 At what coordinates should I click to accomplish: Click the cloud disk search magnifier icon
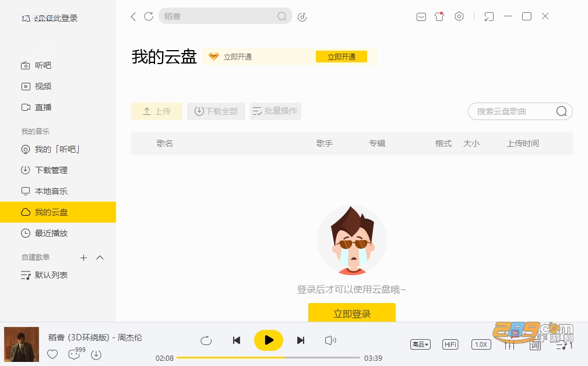tap(561, 111)
